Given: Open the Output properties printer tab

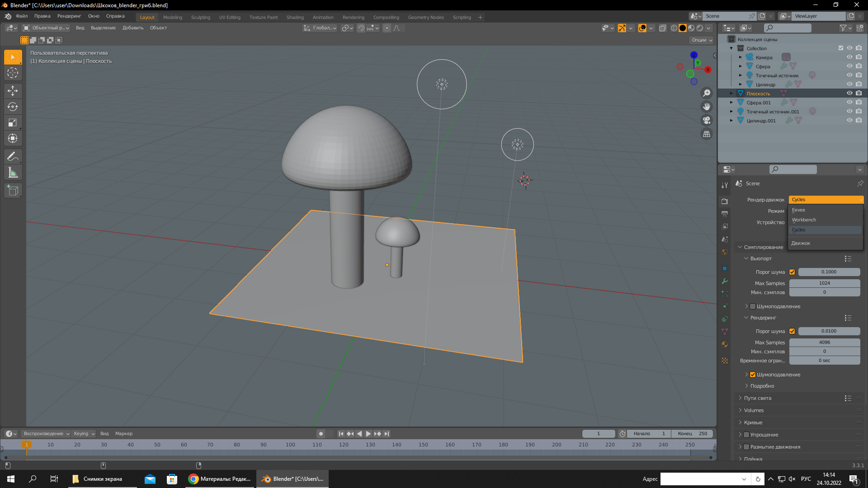Looking at the screenshot, I should tap(725, 214).
